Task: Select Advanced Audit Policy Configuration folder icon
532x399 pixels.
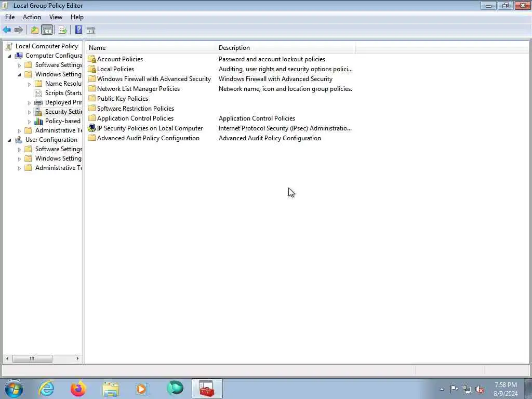Action: point(92,138)
